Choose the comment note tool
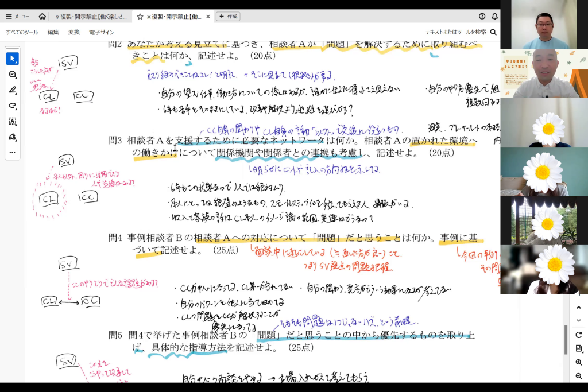This screenshot has height=392, width=588. pyautogui.click(x=12, y=75)
